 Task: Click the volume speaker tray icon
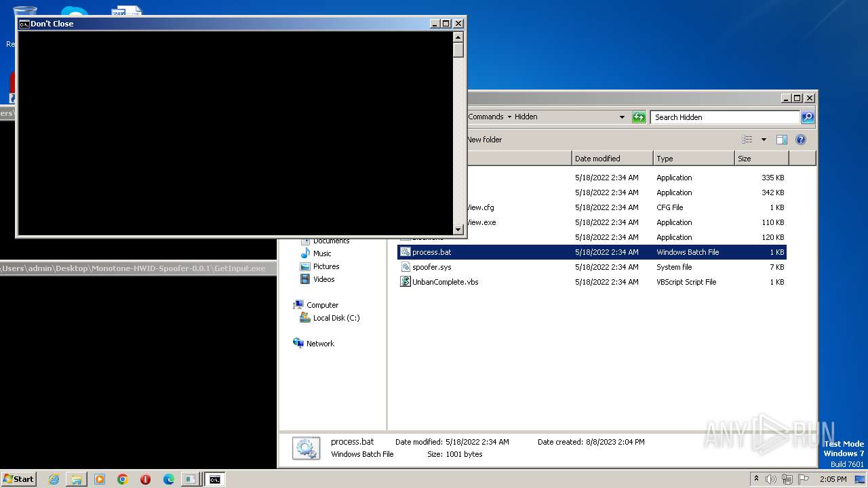click(771, 479)
